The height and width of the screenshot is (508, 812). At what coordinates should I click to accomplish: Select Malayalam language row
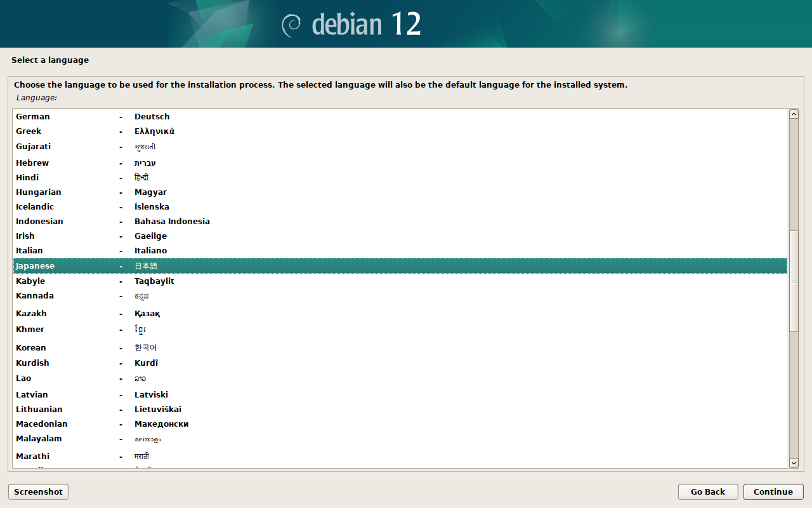(400, 439)
